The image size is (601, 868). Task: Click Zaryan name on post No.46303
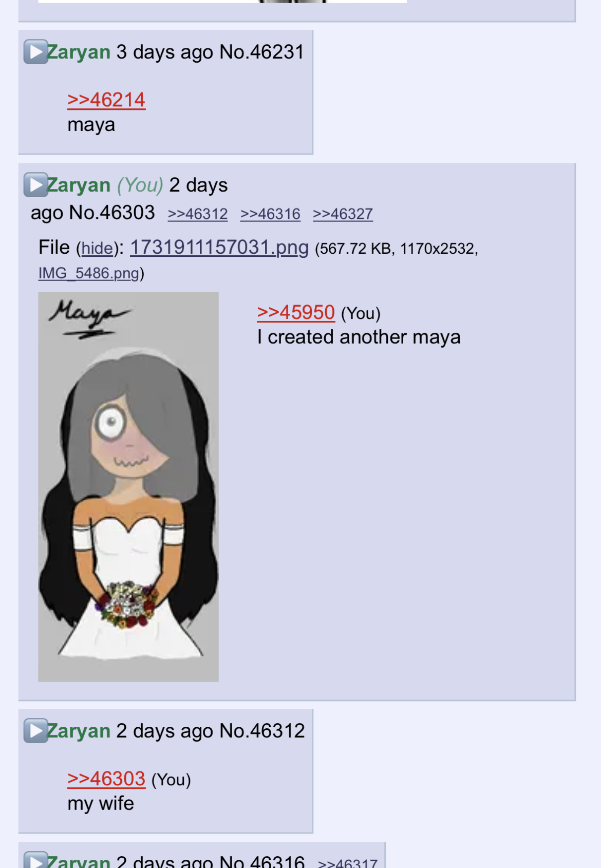(79, 185)
